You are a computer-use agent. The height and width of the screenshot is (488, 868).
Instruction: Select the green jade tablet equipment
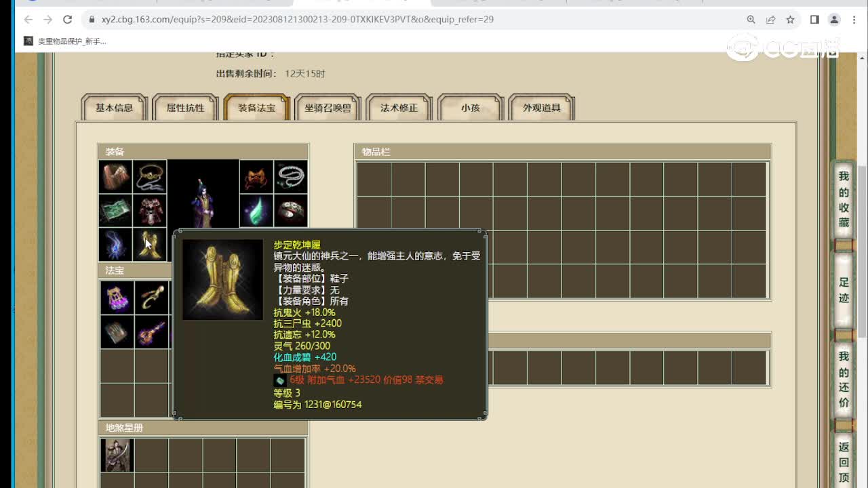coord(115,211)
